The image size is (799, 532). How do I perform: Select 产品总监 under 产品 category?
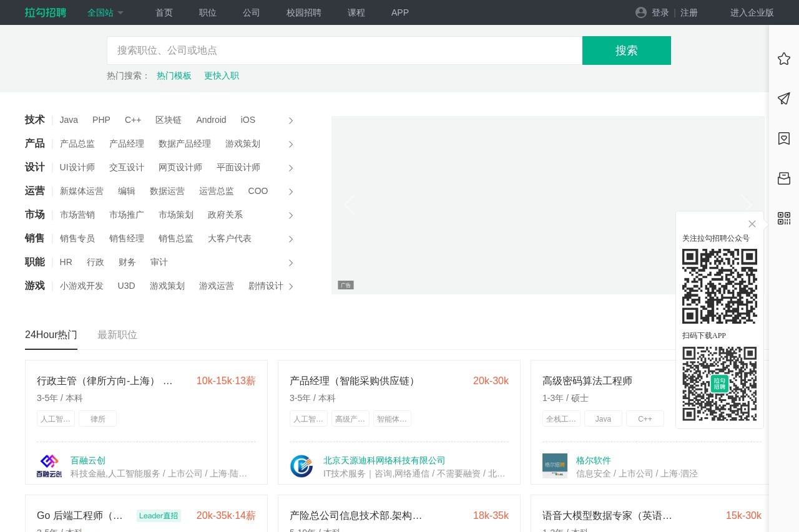click(77, 143)
